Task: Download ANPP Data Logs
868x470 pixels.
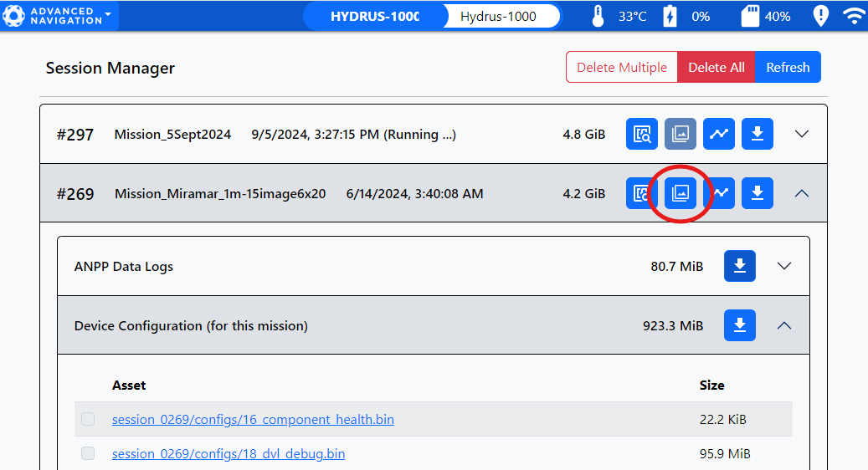Action: 739,266
